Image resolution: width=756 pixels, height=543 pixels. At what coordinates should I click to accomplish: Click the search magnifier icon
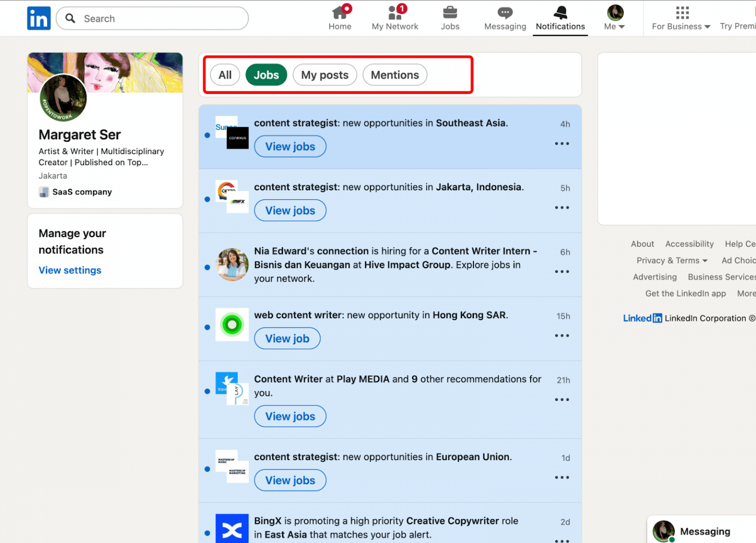tap(69, 18)
